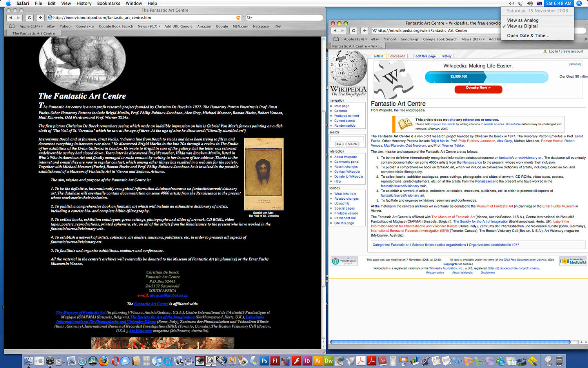Open the Apple menu

click(x=8, y=3)
